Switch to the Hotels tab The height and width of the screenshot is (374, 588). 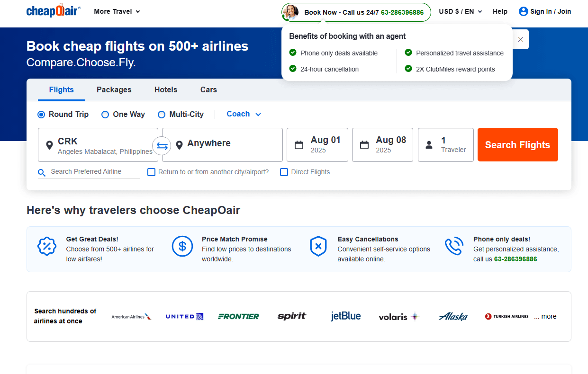coord(166,89)
